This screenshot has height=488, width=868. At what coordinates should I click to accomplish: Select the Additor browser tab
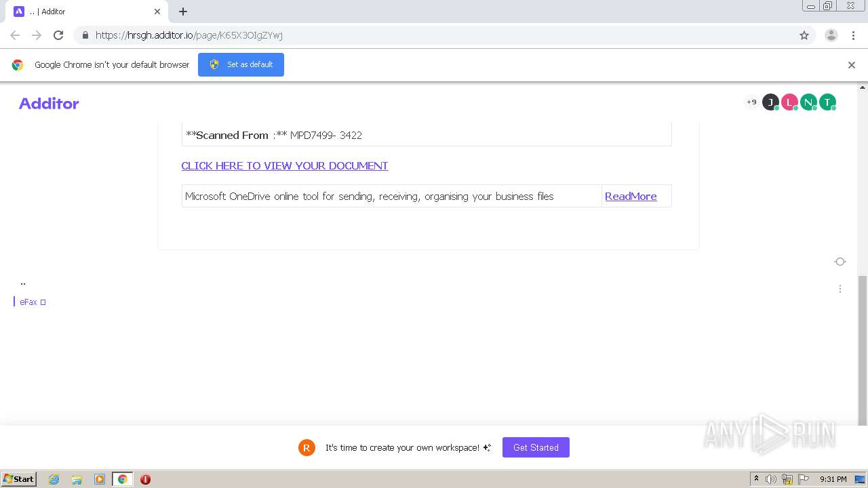coord(87,12)
